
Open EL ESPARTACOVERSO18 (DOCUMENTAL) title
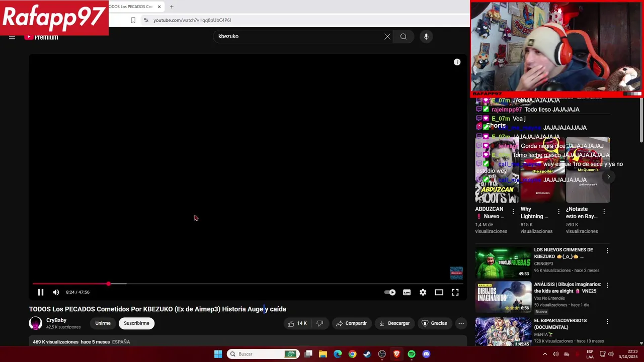[x=560, y=324]
